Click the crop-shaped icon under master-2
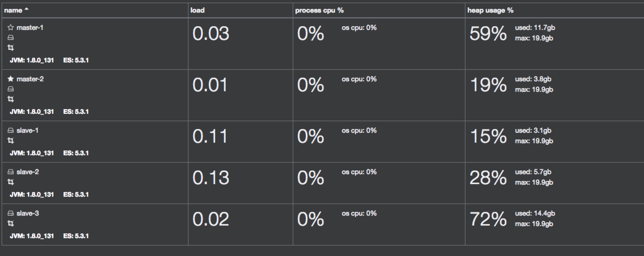The width and height of the screenshot is (644, 256). pos(10,99)
